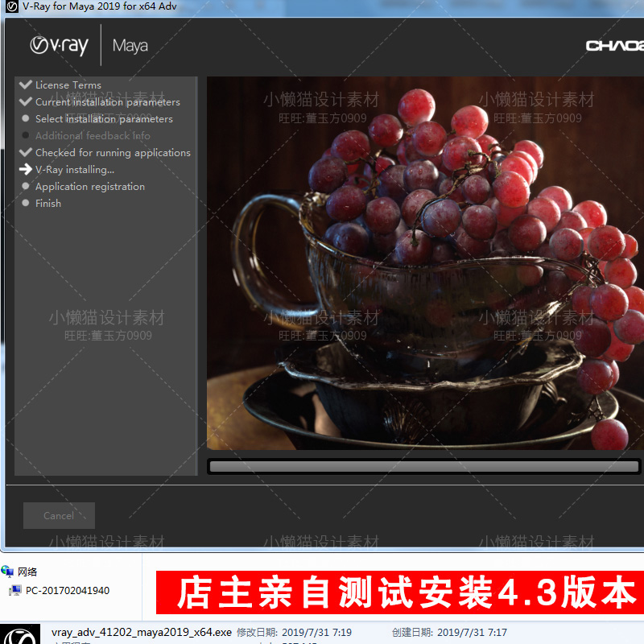Click bullet beside Select installation parameters
This screenshot has width=644, height=644.
pyautogui.click(x=26, y=118)
